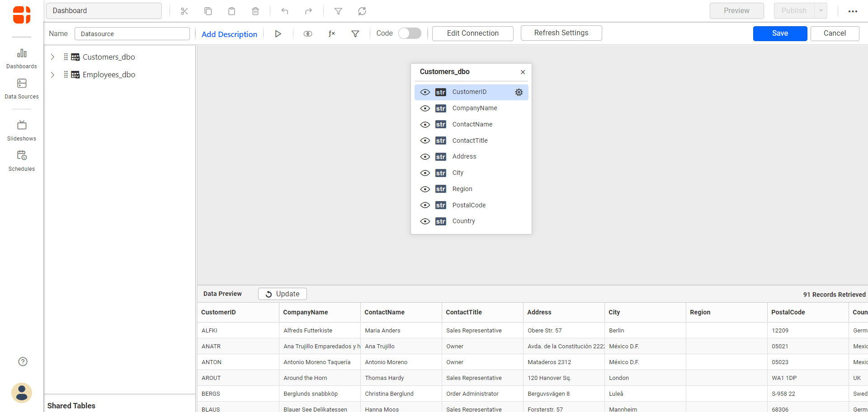The width and height of the screenshot is (868, 412).
Task: Expand the Employees_dbo table tree
Action: point(52,75)
